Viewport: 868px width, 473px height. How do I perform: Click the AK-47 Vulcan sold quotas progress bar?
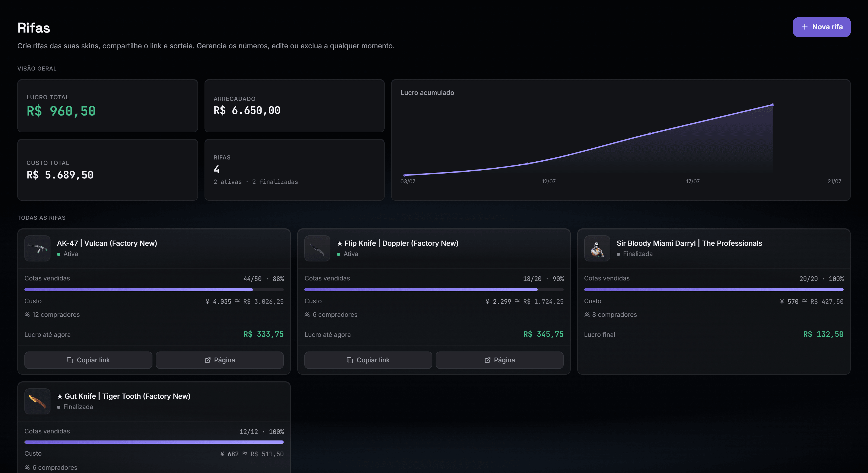tap(154, 290)
